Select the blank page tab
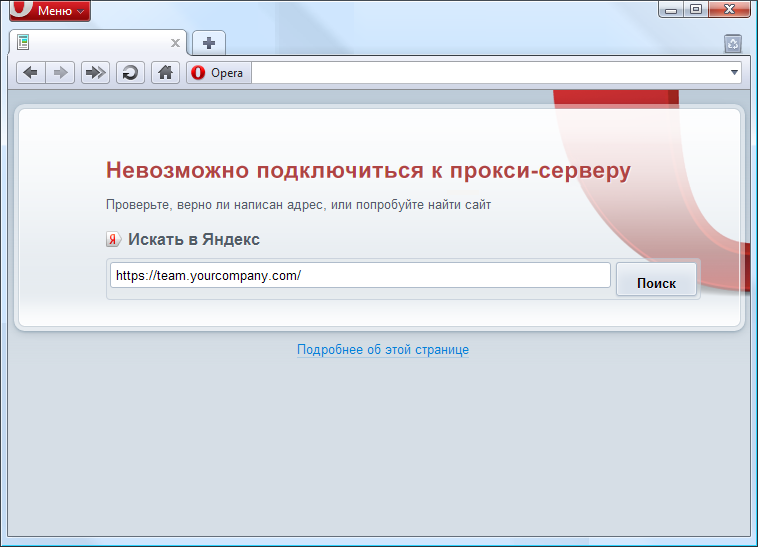Image resolution: width=758 pixels, height=547 pixels. click(98, 43)
